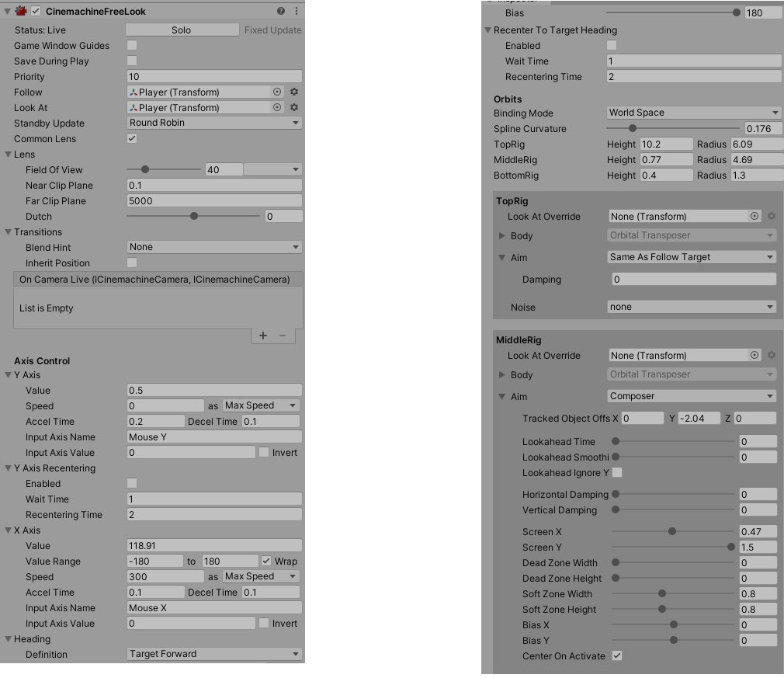Viewport: 784px width, 678px height.
Task: Click the gear icon next to Follow
Action: [293, 92]
